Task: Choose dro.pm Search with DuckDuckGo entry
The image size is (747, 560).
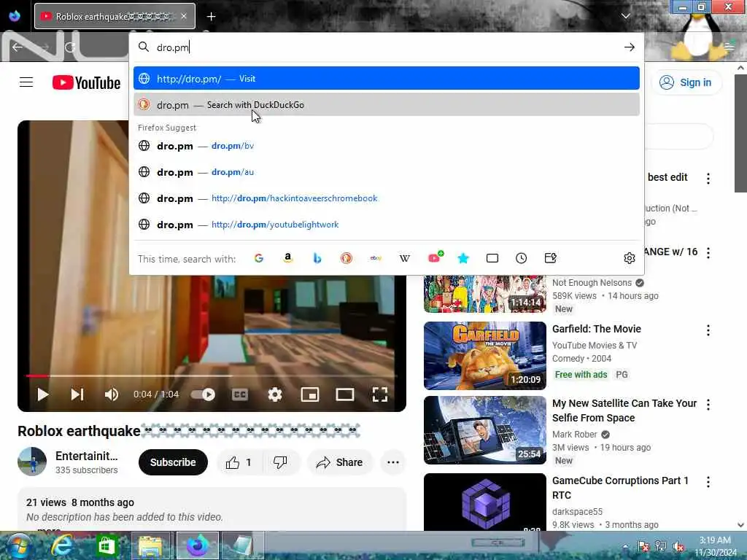Action: click(x=387, y=105)
